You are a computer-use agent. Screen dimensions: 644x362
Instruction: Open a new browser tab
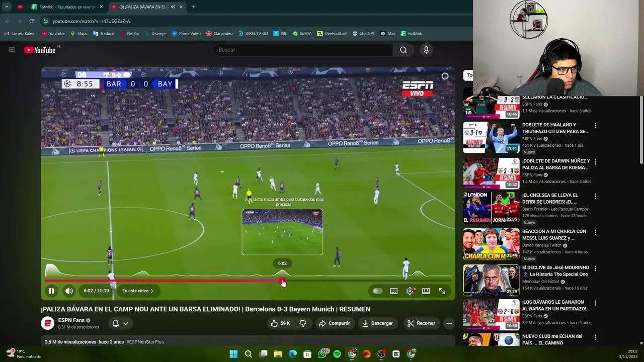pos(193,7)
